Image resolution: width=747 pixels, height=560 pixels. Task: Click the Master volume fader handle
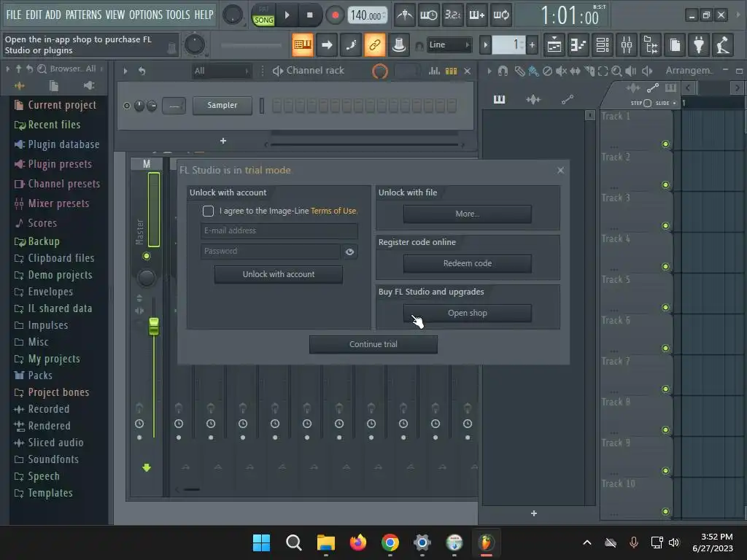pos(153,326)
